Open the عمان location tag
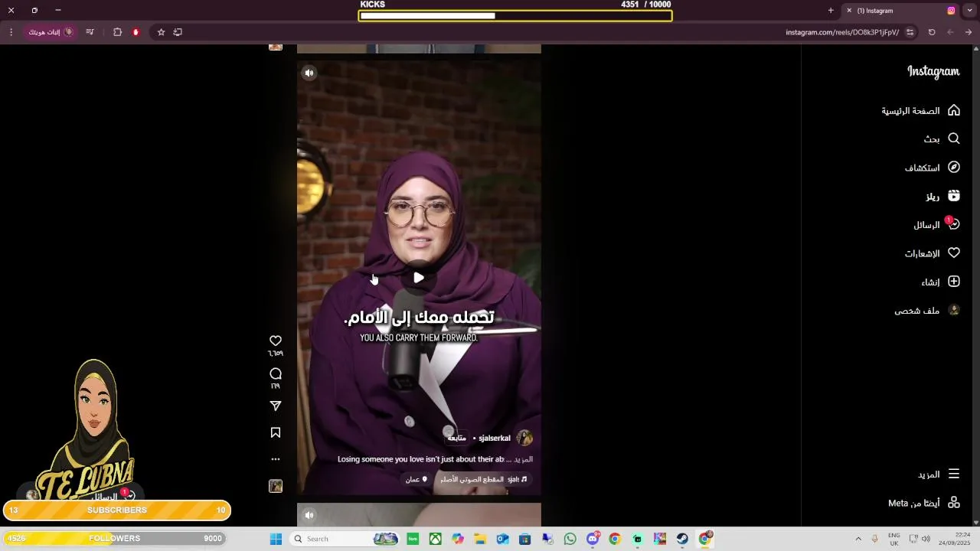This screenshot has height=551, width=980. pos(416,479)
